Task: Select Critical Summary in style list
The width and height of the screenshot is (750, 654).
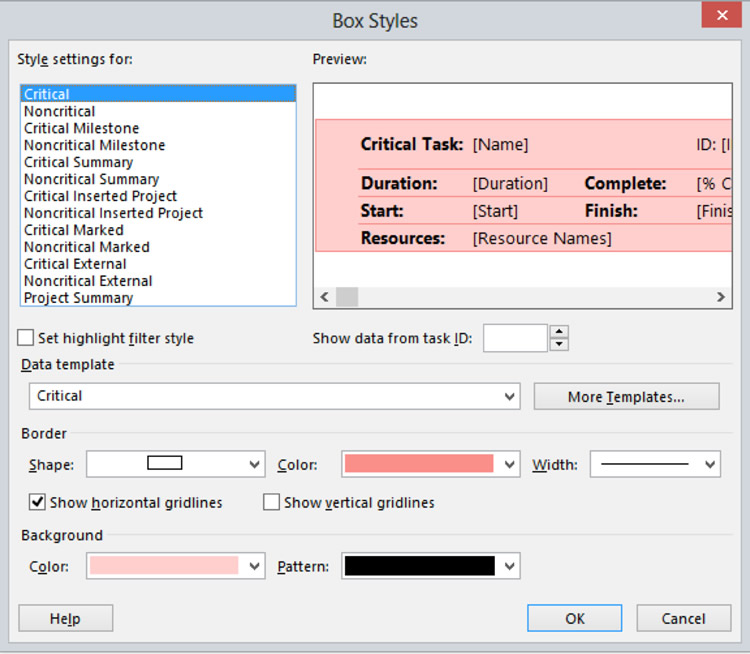Action: (x=78, y=162)
